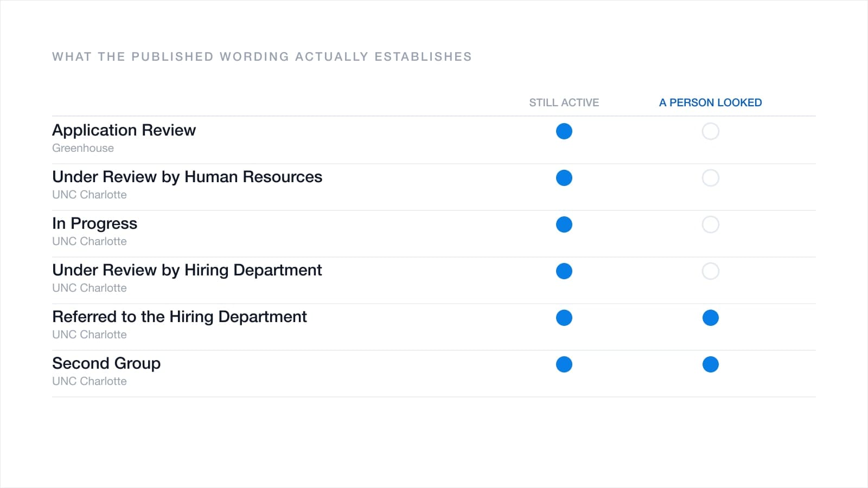Click the heading What the Published Wording Actually Establishes
This screenshot has height=488, width=868.
[x=262, y=56]
